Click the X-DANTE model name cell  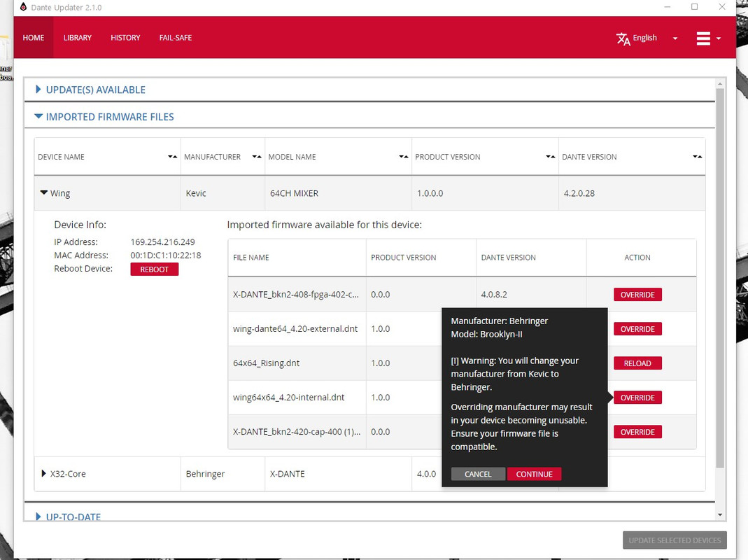coord(338,474)
